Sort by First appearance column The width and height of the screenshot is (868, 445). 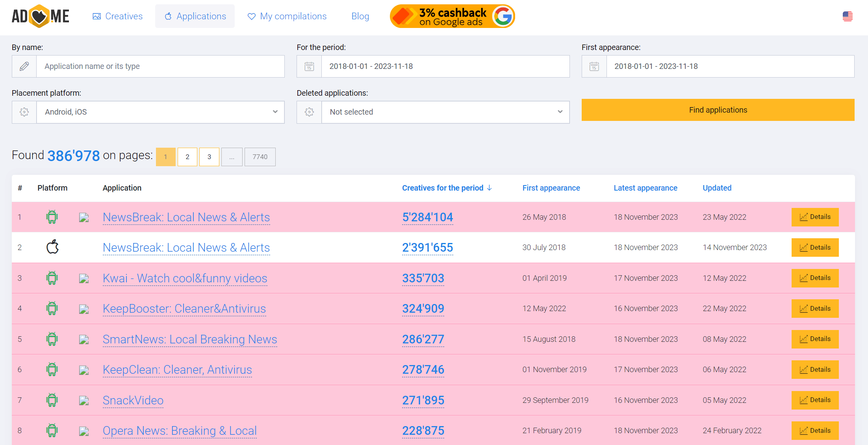click(551, 188)
